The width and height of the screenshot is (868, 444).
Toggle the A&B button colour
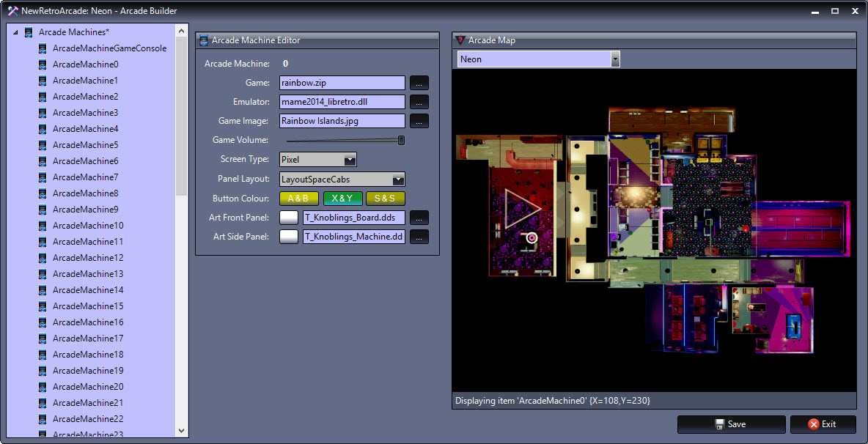coord(298,199)
